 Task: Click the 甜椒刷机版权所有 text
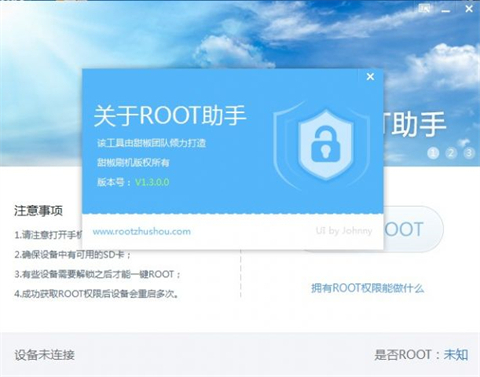(133, 163)
